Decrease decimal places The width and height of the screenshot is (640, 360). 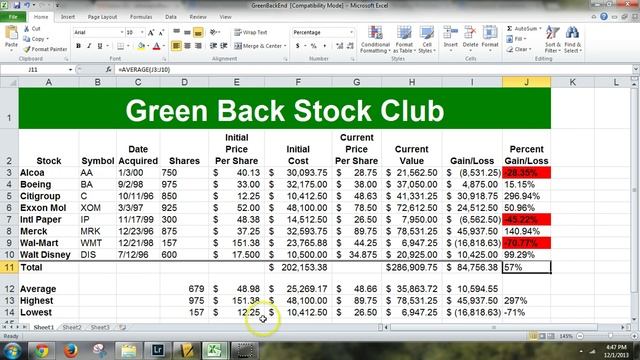[350, 46]
